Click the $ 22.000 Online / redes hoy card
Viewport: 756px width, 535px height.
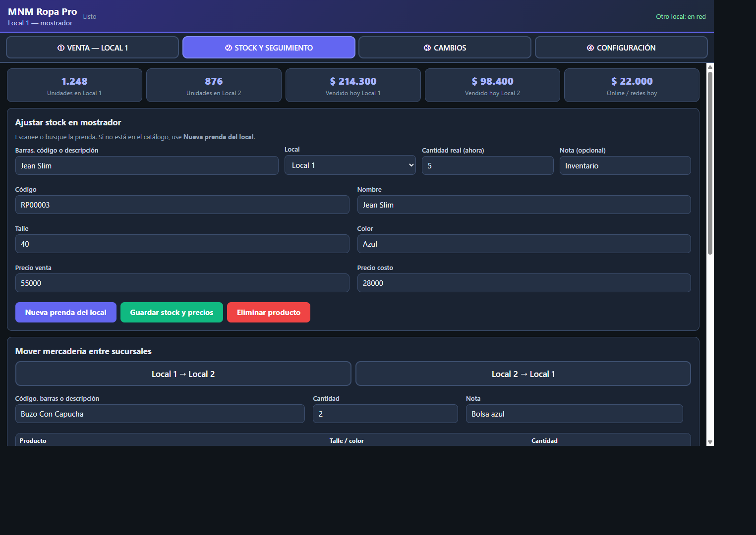point(632,85)
